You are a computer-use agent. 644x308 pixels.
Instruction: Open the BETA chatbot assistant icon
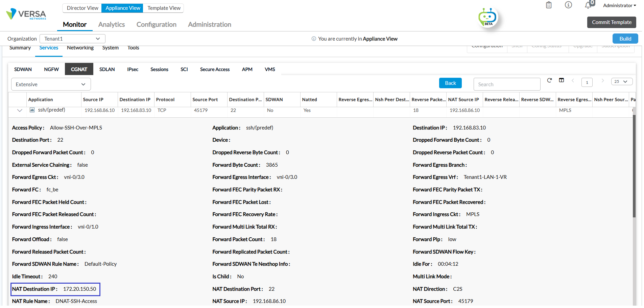(487, 17)
